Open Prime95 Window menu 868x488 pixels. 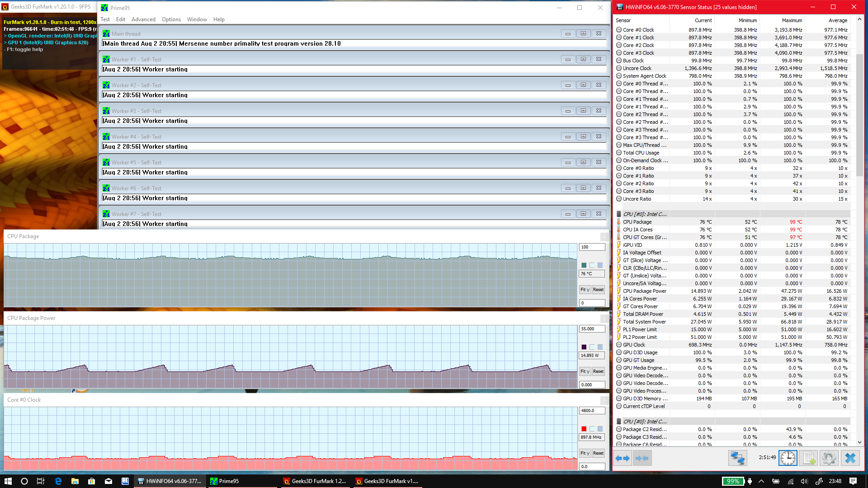point(197,19)
